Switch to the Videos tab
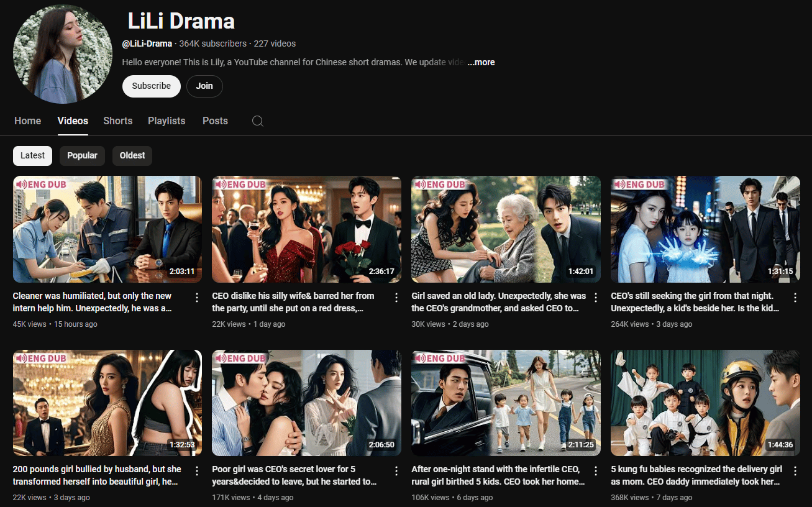Viewport: 812px width, 507px height. click(x=73, y=121)
